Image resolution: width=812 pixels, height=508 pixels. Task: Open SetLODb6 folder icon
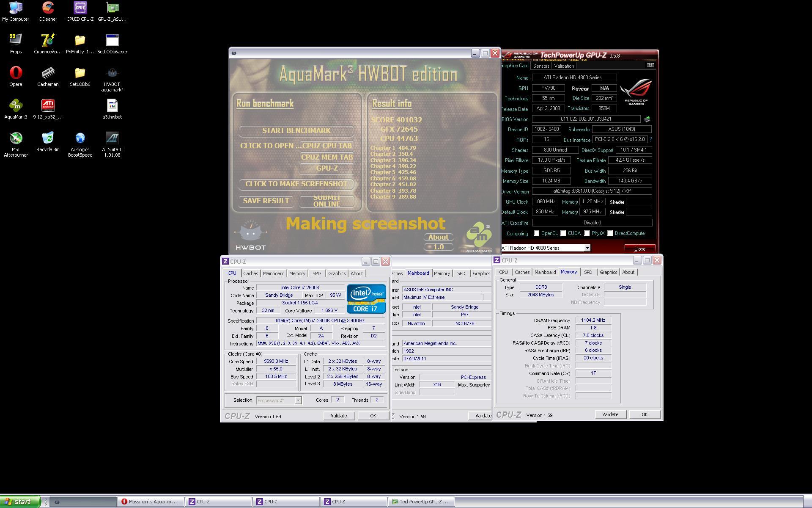[80, 77]
